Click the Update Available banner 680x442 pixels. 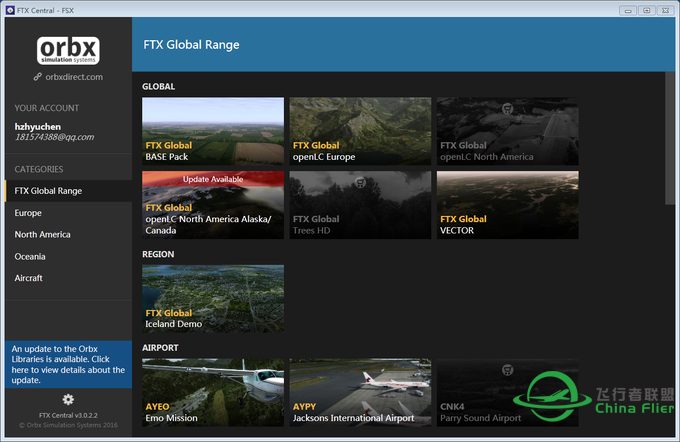(213, 179)
